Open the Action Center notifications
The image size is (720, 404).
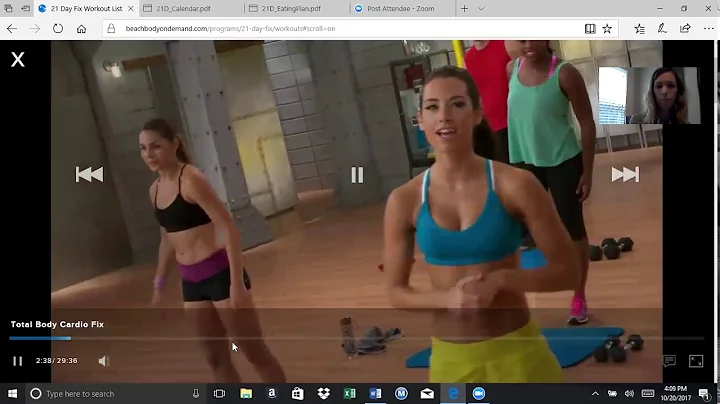(x=703, y=393)
